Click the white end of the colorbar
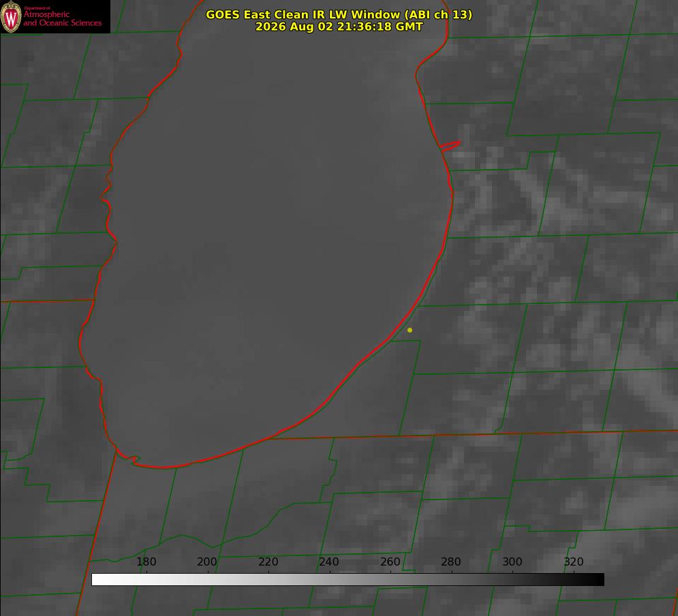Screen dimensions: 678x616 coord(97,580)
